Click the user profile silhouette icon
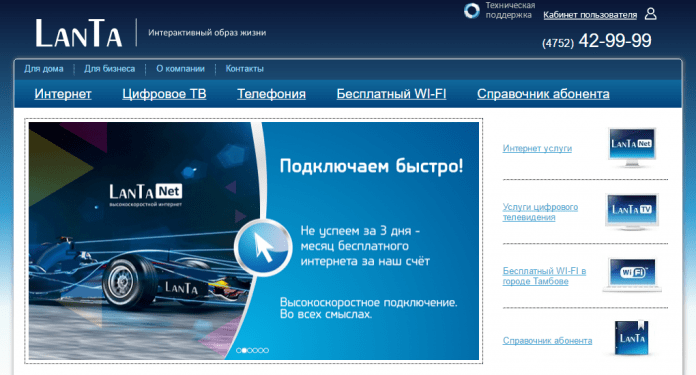This screenshot has width=696, height=375. 650,14
